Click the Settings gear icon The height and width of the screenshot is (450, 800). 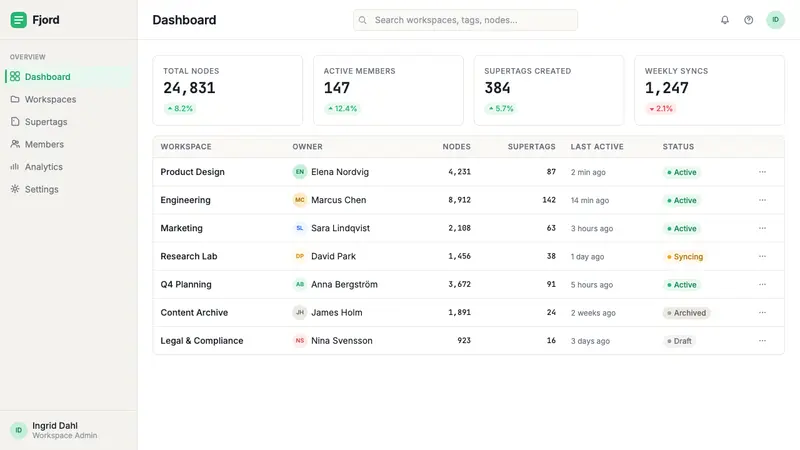click(15, 189)
